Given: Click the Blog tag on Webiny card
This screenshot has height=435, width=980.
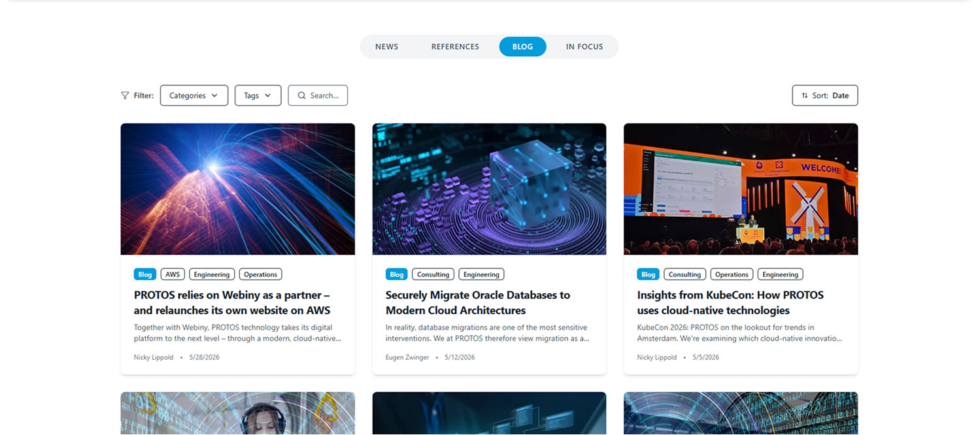Looking at the screenshot, I should point(145,274).
